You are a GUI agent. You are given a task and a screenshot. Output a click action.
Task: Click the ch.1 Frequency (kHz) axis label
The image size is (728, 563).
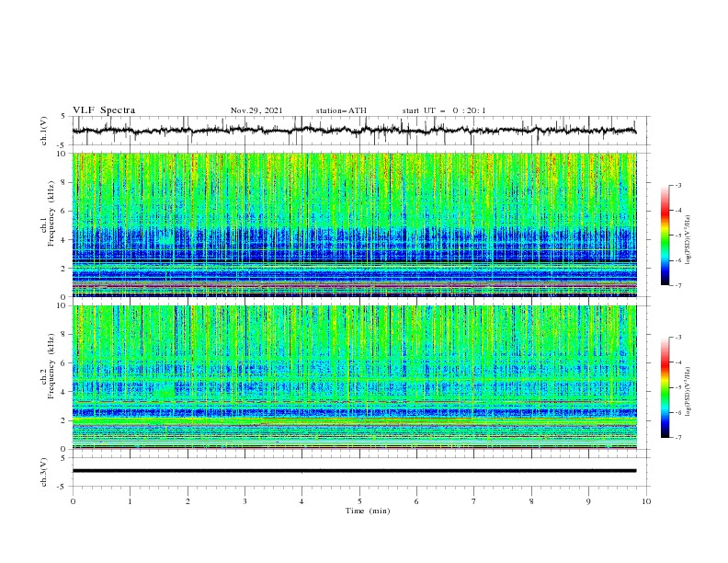(x=48, y=224)
